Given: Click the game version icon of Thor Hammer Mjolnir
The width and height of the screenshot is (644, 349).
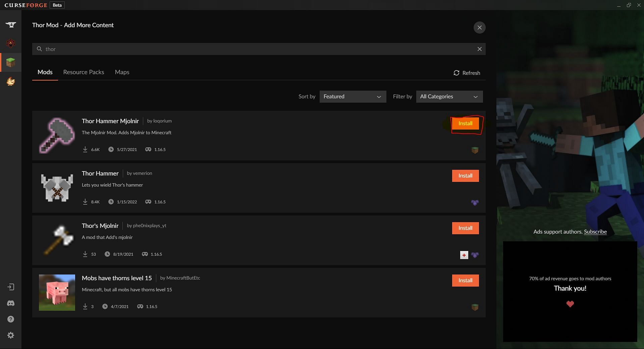Looking at the screenshot, I should pos(148,149).
